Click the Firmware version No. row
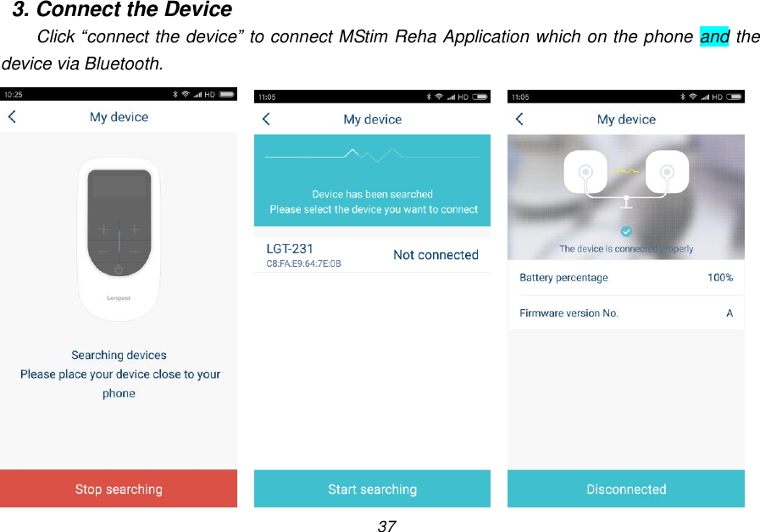Screen dimensions: 760x532 tap(625, 313)
